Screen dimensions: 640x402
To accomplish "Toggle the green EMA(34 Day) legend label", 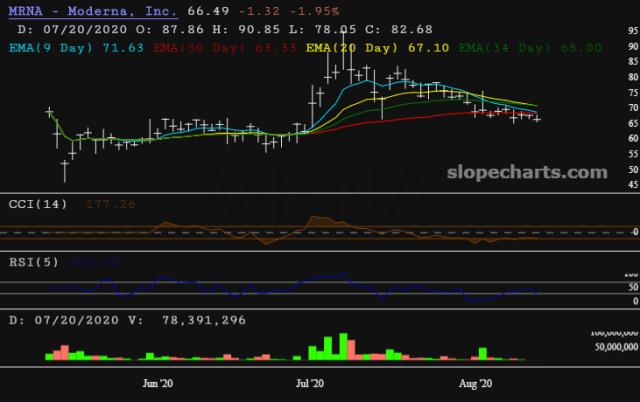I will (508, 47).
